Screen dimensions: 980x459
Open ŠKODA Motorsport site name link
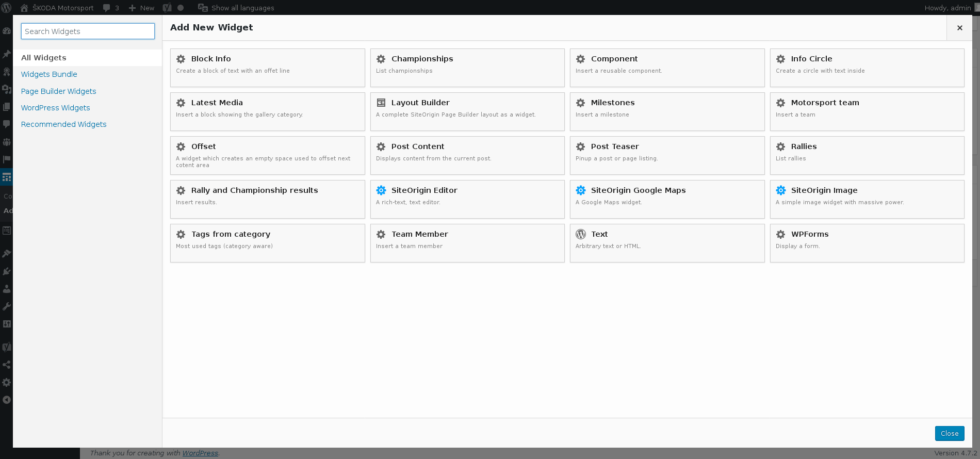click(x=63, y=8)
